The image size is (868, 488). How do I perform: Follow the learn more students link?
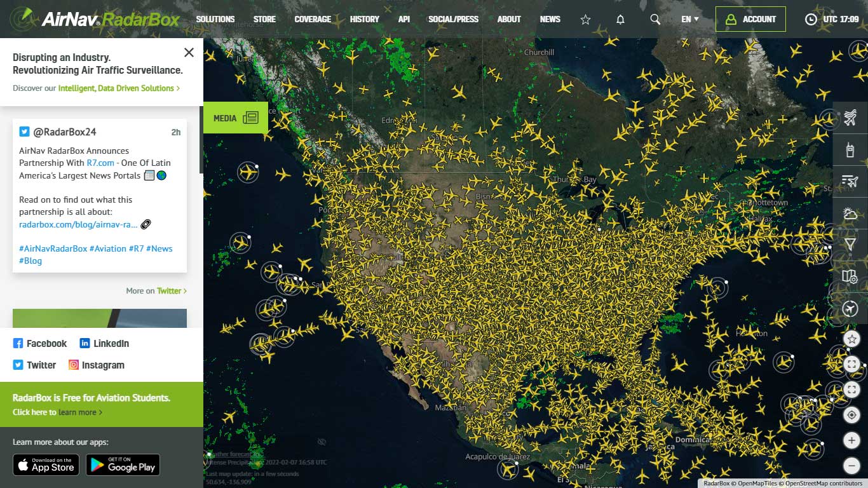coord(80,412)
